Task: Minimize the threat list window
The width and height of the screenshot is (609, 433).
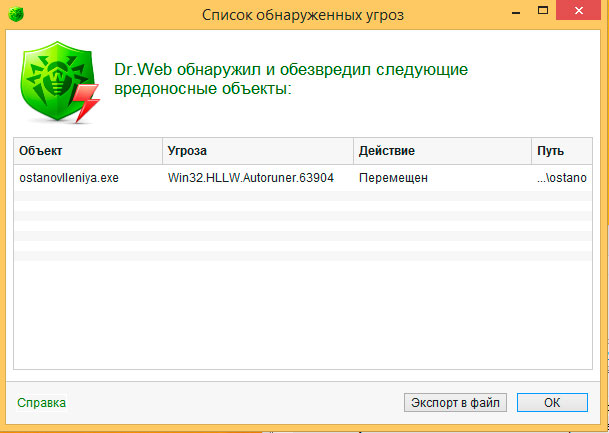Action: tap(516, 12)
